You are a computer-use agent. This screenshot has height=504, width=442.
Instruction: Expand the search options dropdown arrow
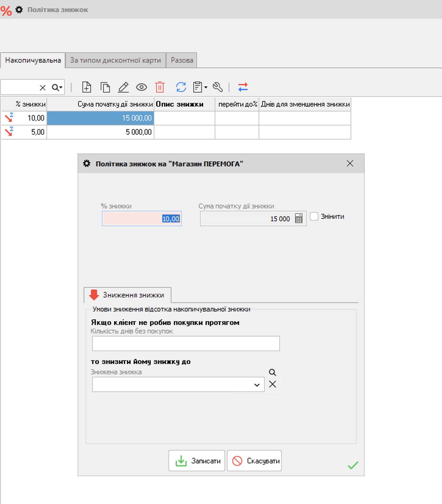click(61, 88)
